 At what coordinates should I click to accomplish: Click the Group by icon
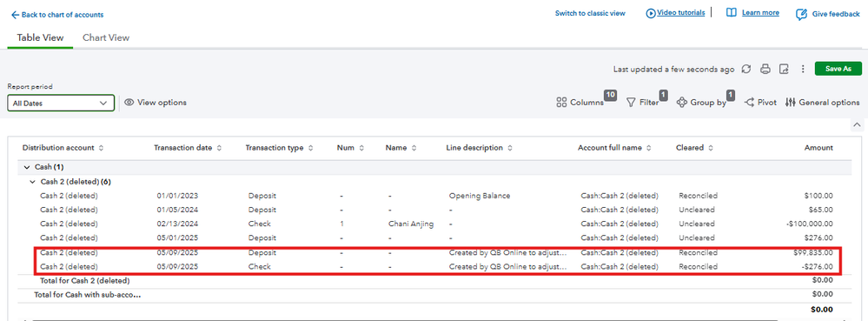(x=681, y=103)
